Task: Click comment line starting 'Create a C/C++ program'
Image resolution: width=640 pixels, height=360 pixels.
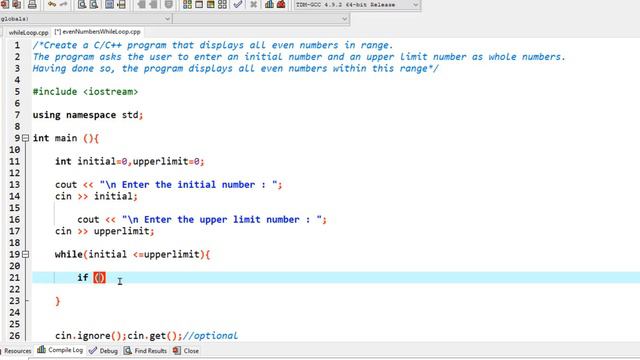Action: [x=213, y=45]
